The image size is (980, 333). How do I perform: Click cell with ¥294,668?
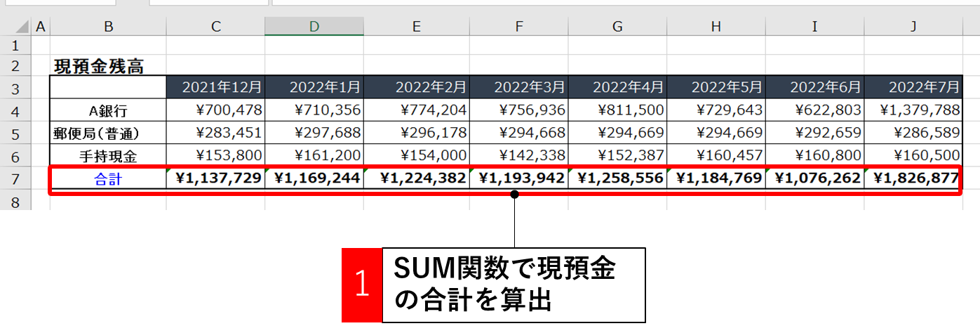click(519, 133)
